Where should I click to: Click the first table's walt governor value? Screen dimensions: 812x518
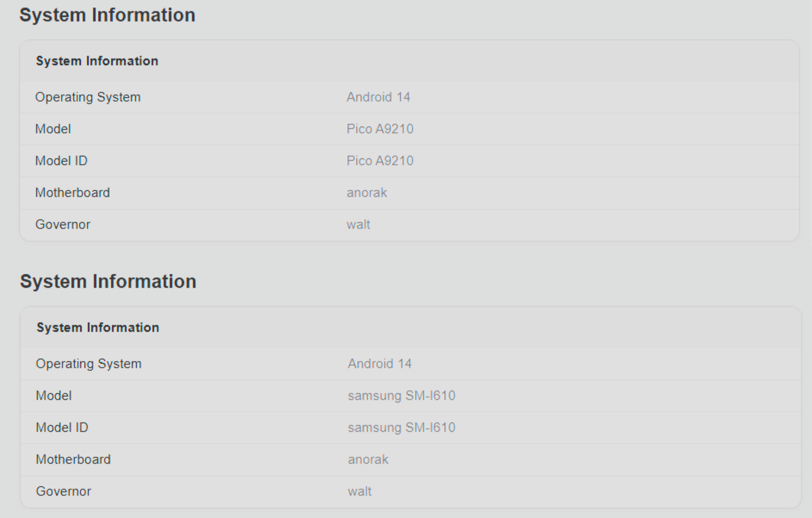[358, 224]
